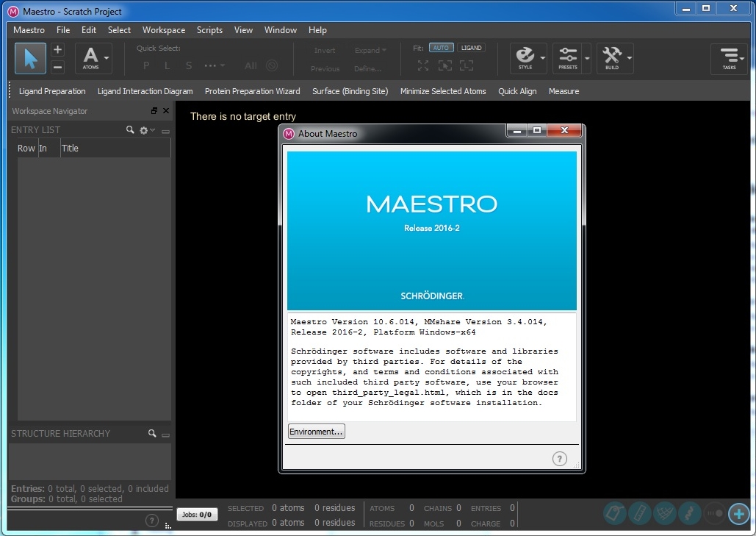The height and width of the screenshot is (536, 756).
Task: Open the Window menu
Action: click(x=281, y=30)
